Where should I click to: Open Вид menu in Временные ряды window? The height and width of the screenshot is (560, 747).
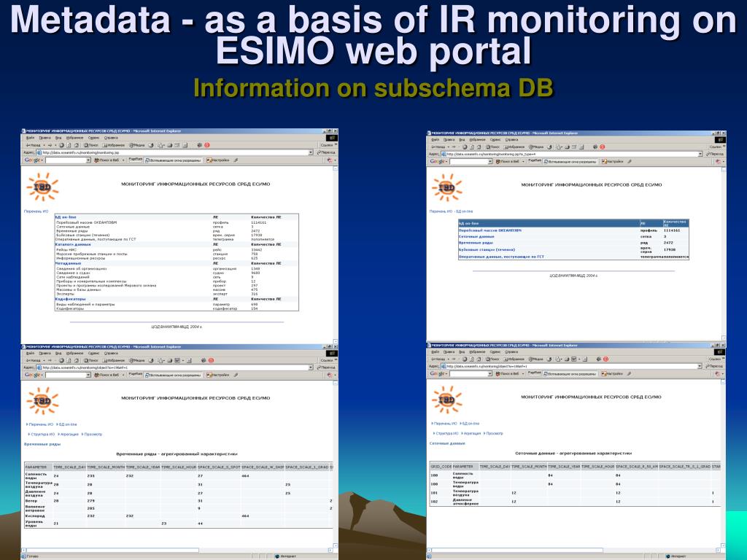[58, 354]
